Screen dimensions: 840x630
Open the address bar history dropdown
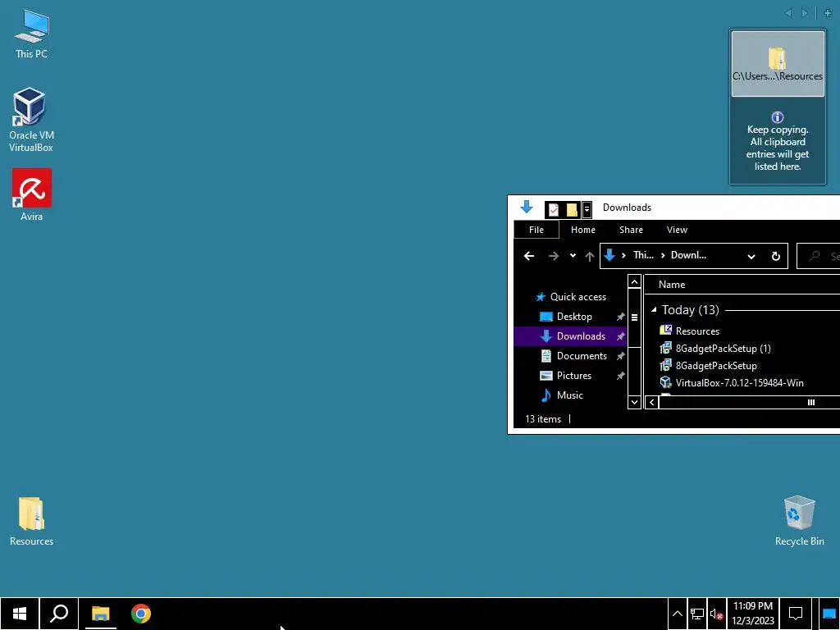point(751,256)
